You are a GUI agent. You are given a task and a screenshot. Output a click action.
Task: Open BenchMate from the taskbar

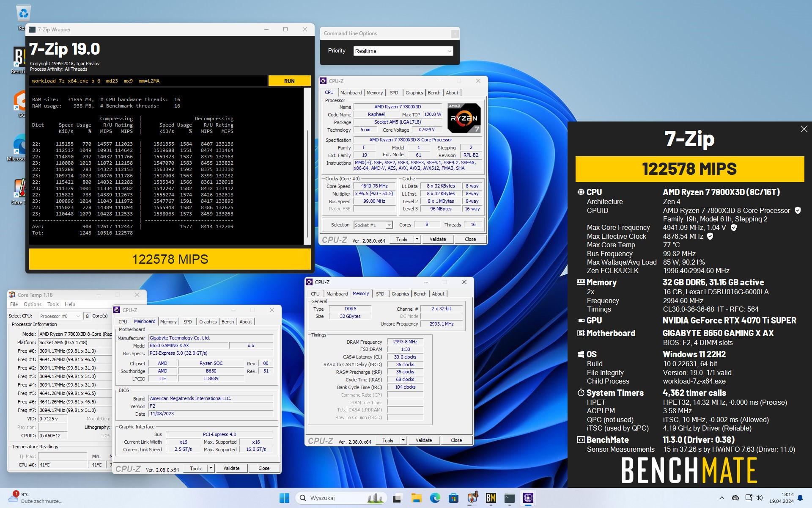[491, 498]
